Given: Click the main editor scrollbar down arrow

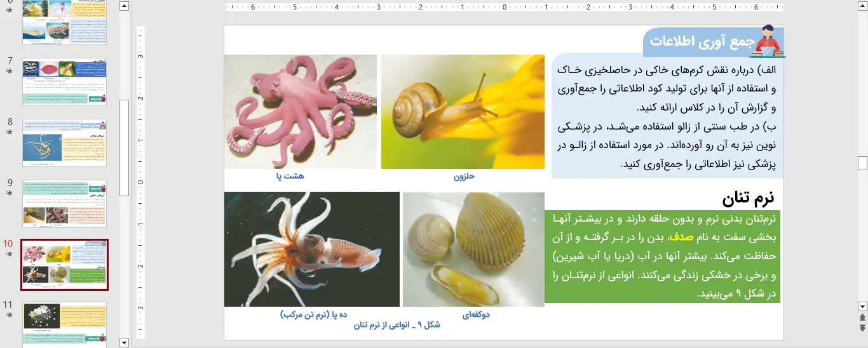Looking at the screenshot, I should pos(862,305).
